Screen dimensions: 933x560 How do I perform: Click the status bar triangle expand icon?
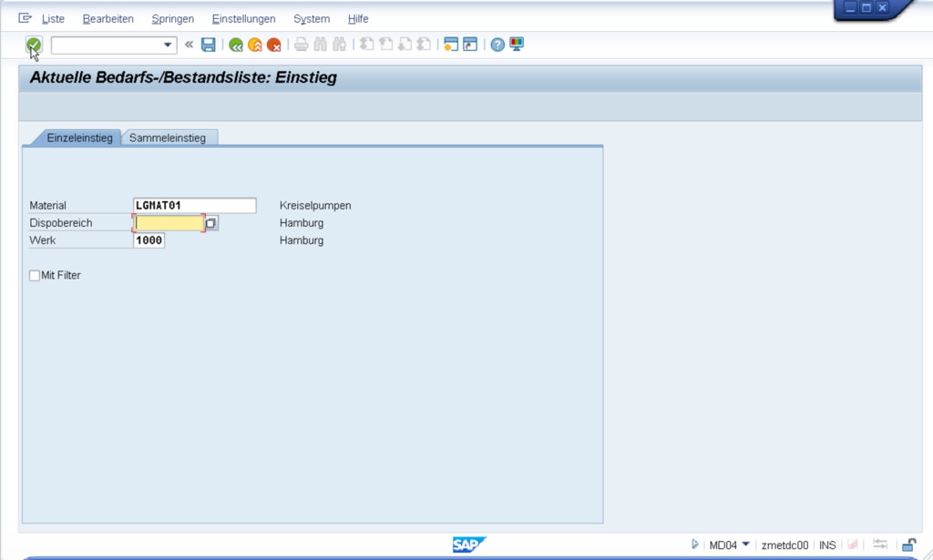694,544
